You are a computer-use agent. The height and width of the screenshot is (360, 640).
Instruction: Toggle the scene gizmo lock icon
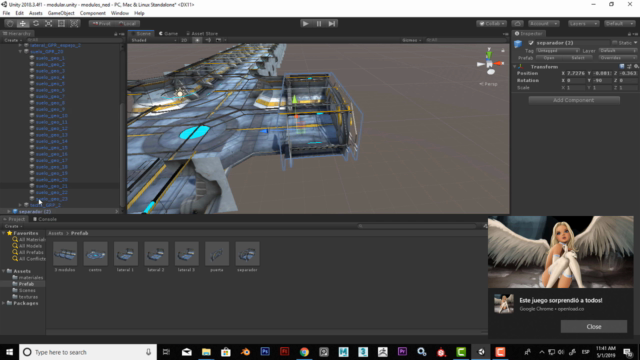tap(503, 50)
